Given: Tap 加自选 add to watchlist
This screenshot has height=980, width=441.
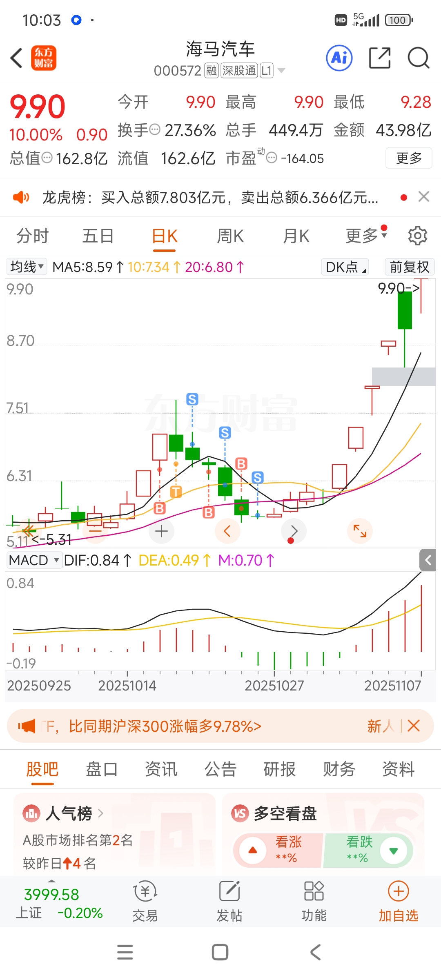Looking at the screenshot, I should 399,902.
